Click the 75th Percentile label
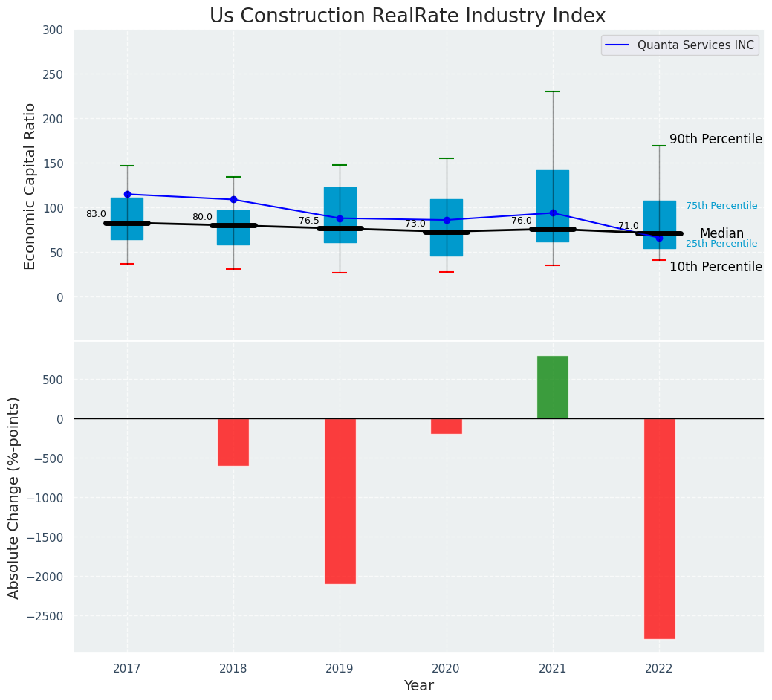 coord(721,206)
